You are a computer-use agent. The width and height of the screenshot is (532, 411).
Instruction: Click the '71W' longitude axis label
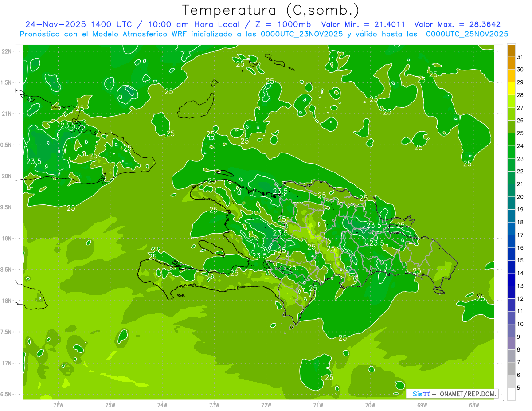(318, 405)
